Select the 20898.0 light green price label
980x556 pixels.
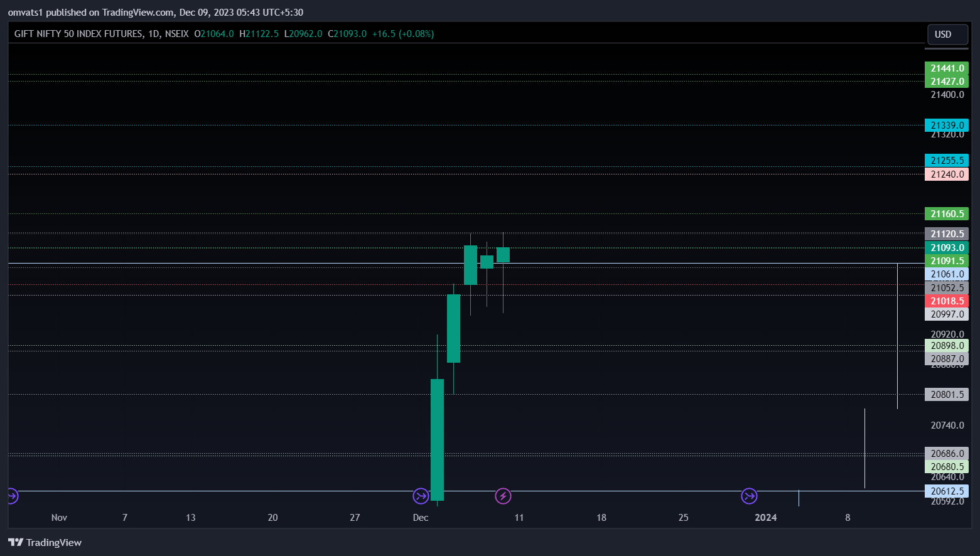(947, 346)
